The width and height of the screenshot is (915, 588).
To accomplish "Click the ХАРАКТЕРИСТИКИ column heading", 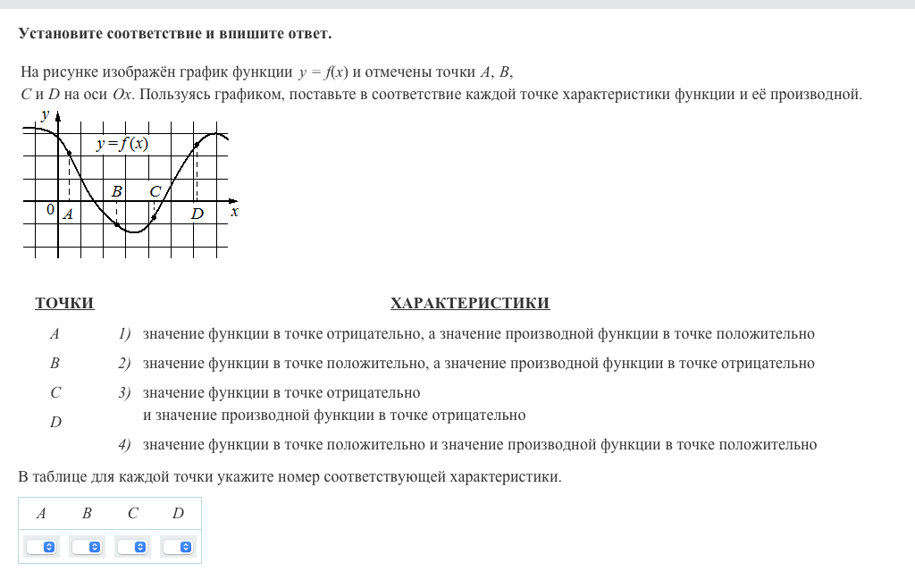I will click(469, 304).
